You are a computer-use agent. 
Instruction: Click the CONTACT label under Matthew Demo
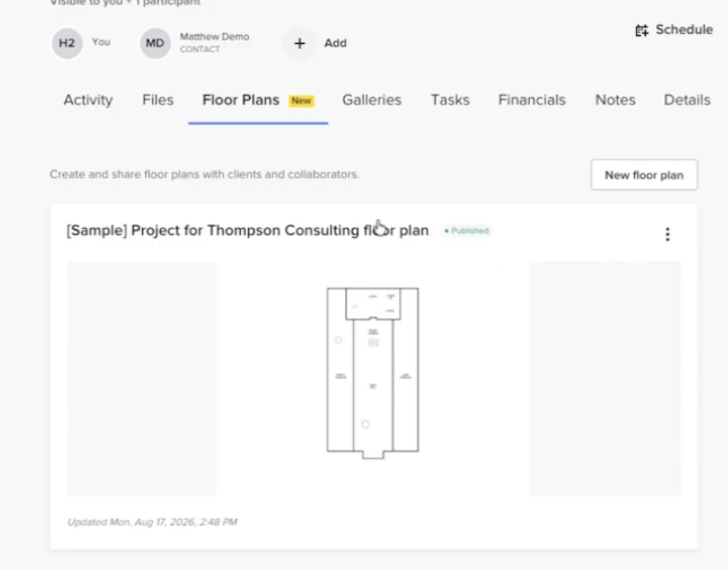pyautogui.click(x=200, y=49)
